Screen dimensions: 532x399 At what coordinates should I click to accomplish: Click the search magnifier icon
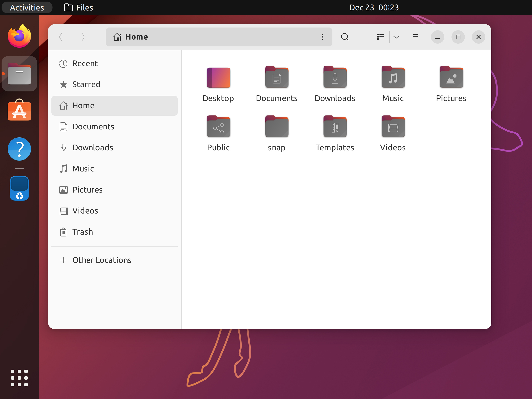pos(345,37)
